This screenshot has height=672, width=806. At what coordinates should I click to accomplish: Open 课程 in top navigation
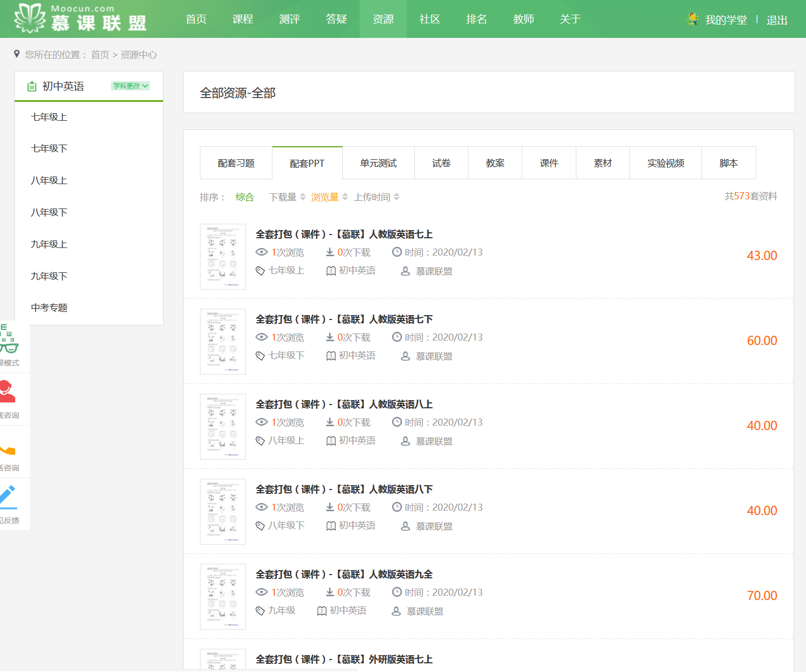(x=243, y=19)
